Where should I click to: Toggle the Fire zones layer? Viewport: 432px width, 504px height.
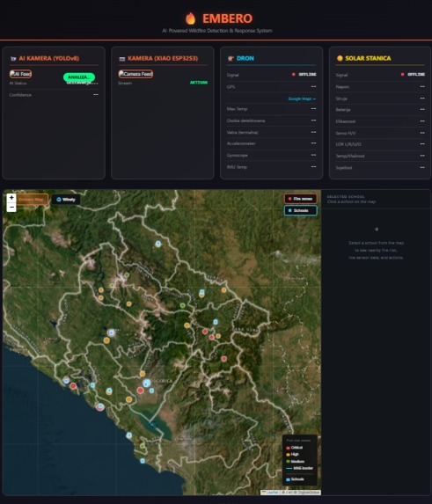tap(301, 199)
